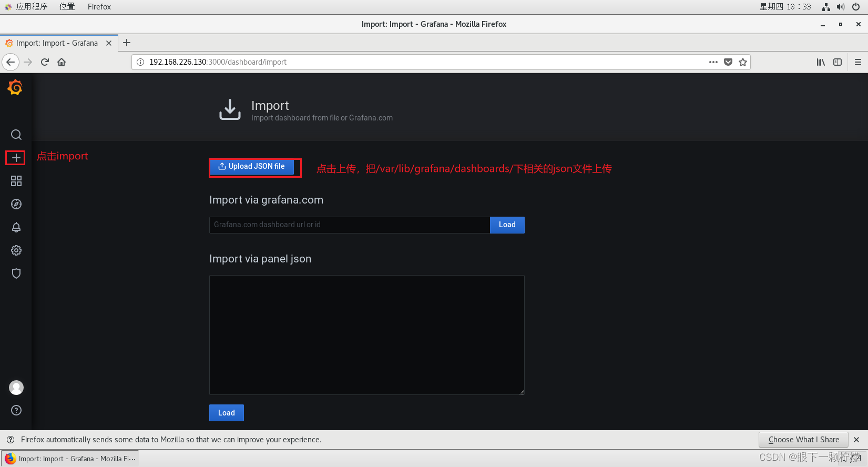
Task: Open the clock showing 星期四 18:33
Action: click(x=785, y=7)
